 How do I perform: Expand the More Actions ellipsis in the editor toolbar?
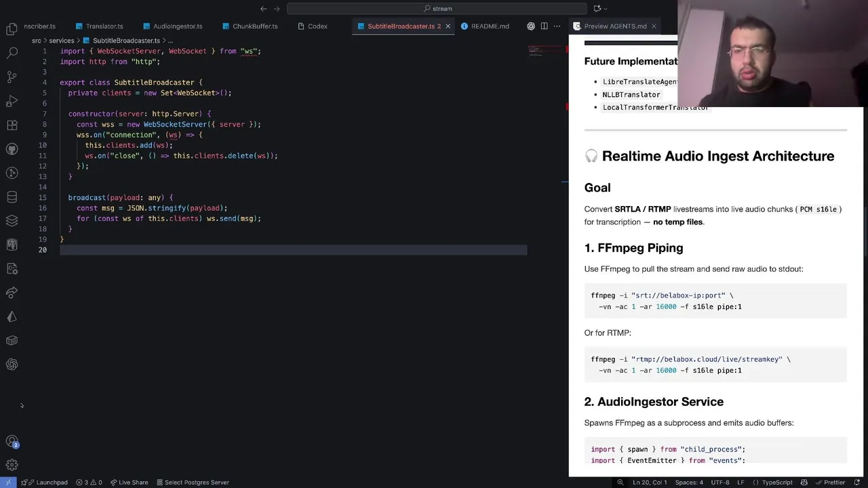tap(557, 26)
